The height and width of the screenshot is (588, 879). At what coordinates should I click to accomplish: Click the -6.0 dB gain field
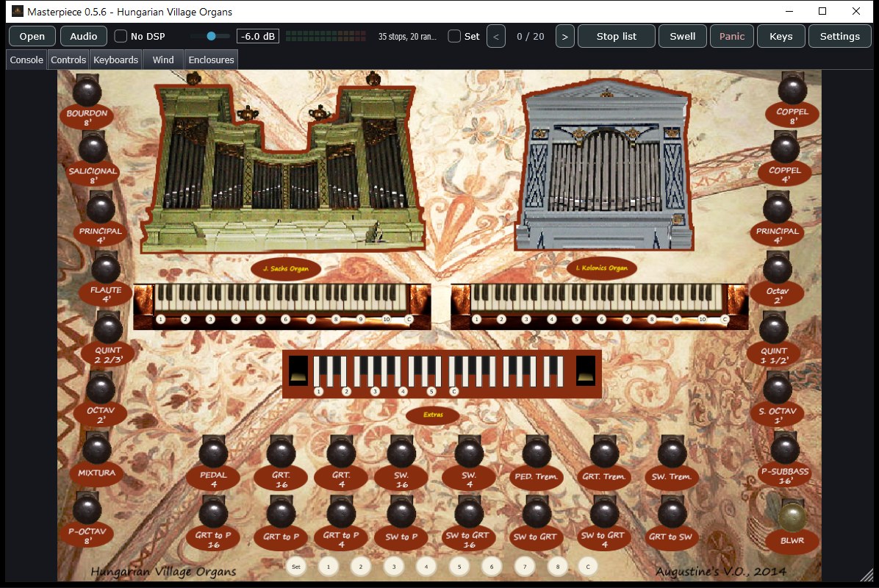coord(258,36)
